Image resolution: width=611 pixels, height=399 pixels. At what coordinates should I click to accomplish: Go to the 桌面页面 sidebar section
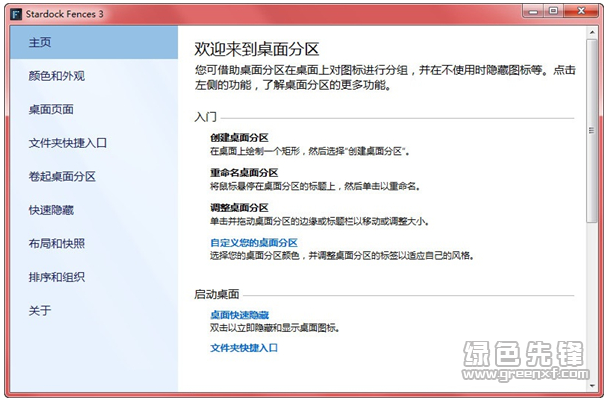click(94, 109)
